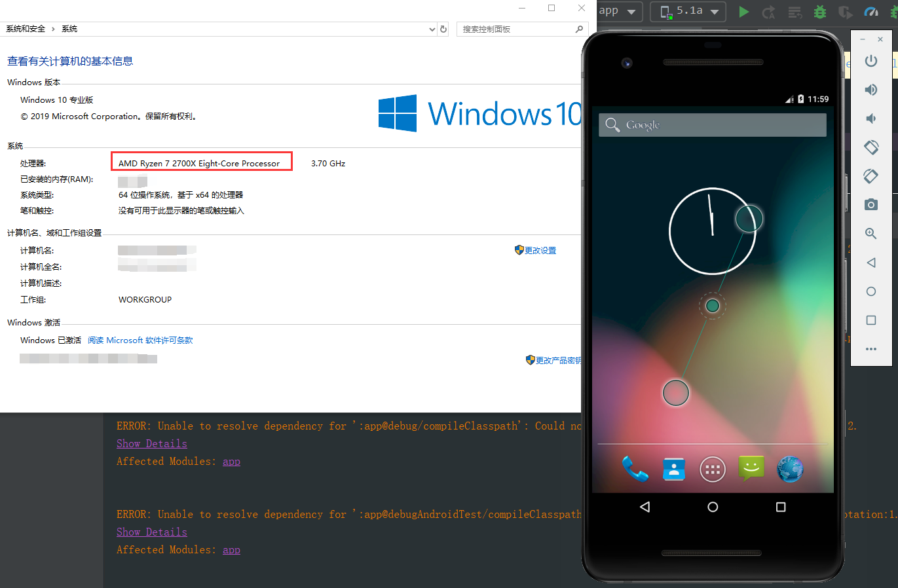Click the Show Details link for the dependency error

pyautogui.click(x=151, y=443)
